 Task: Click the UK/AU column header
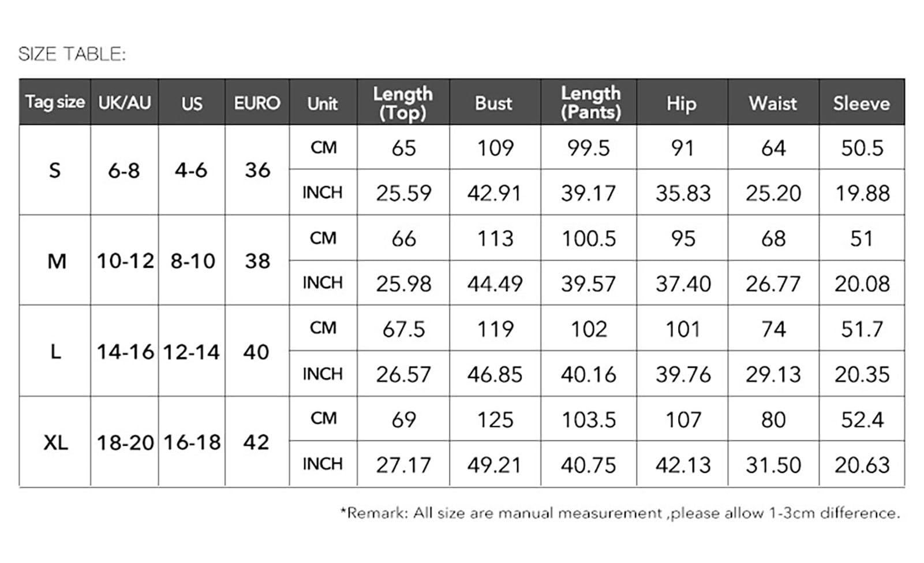tap(125, 102)
